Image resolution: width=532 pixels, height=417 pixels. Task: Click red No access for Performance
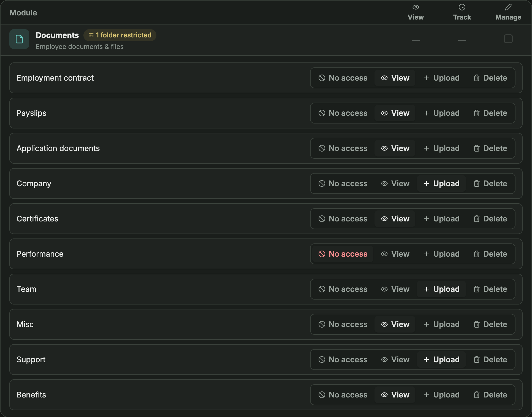point(343,254)
